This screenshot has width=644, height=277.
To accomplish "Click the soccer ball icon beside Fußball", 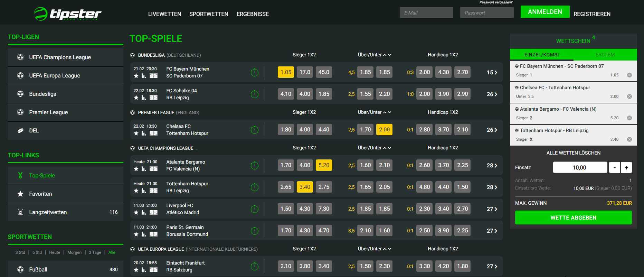I will (x=20, y=269).
